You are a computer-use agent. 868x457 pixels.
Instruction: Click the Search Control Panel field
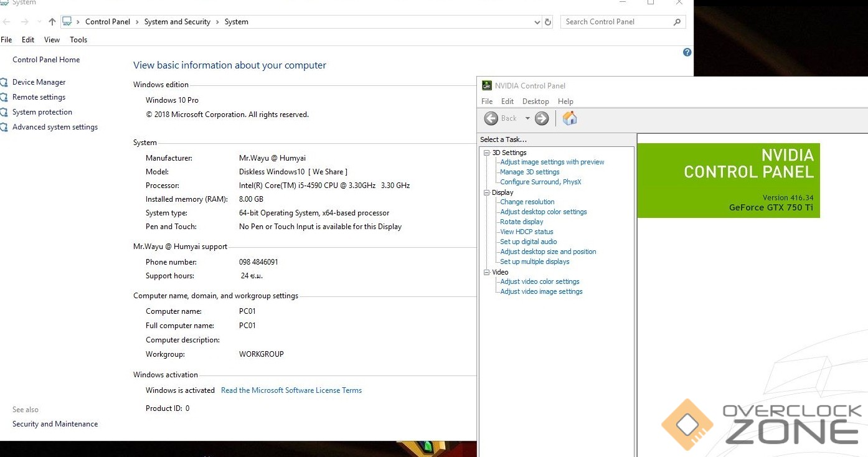point(616,22)
